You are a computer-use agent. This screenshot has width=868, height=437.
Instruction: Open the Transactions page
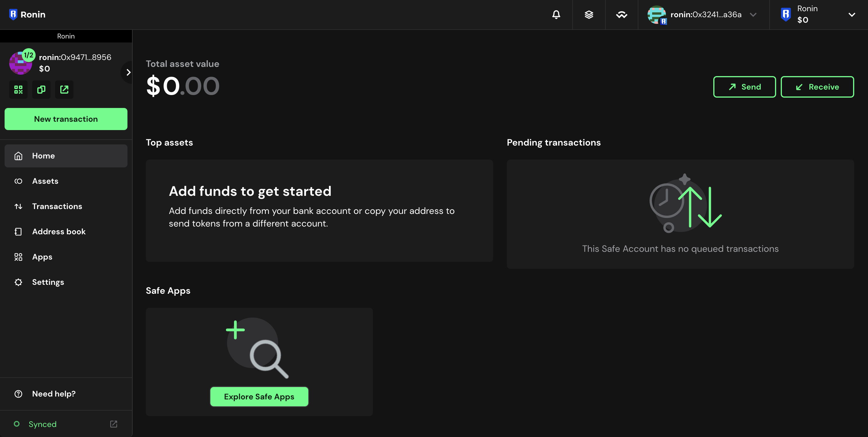(x=66, y=206)
